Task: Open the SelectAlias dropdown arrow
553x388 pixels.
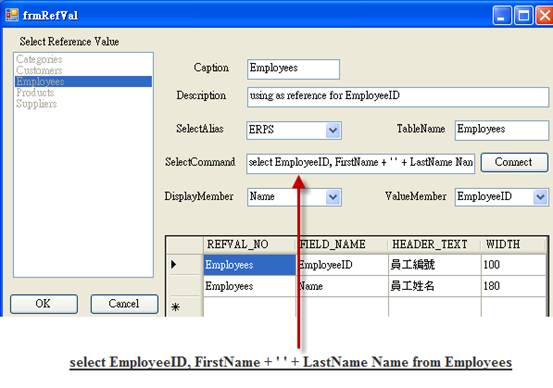Action: tap(333, 131)
